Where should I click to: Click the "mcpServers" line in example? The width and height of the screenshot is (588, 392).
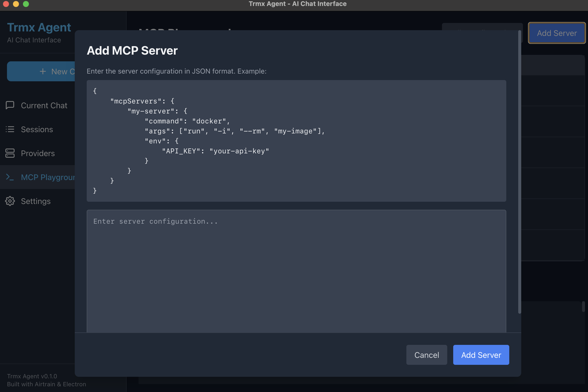click(142, 101)
